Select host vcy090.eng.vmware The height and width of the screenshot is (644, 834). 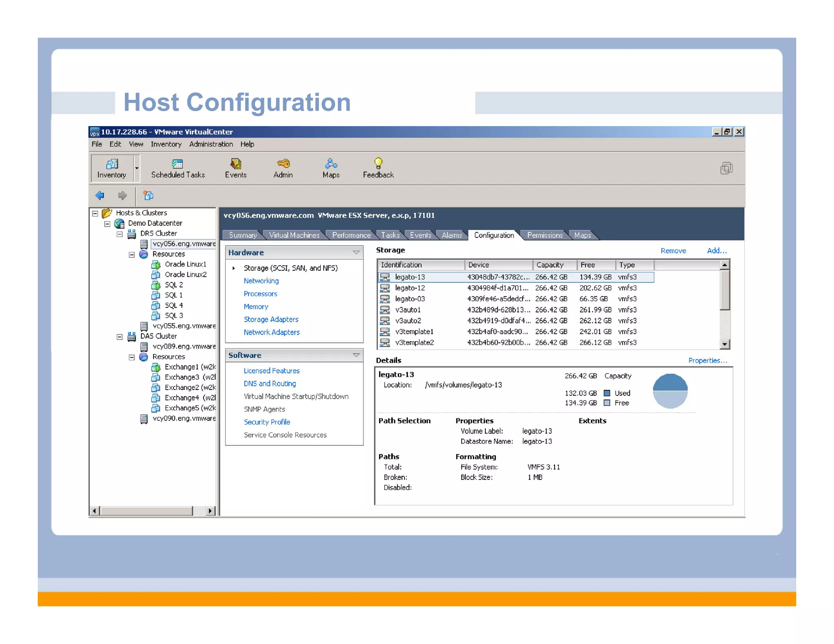(x=184, y=418)
